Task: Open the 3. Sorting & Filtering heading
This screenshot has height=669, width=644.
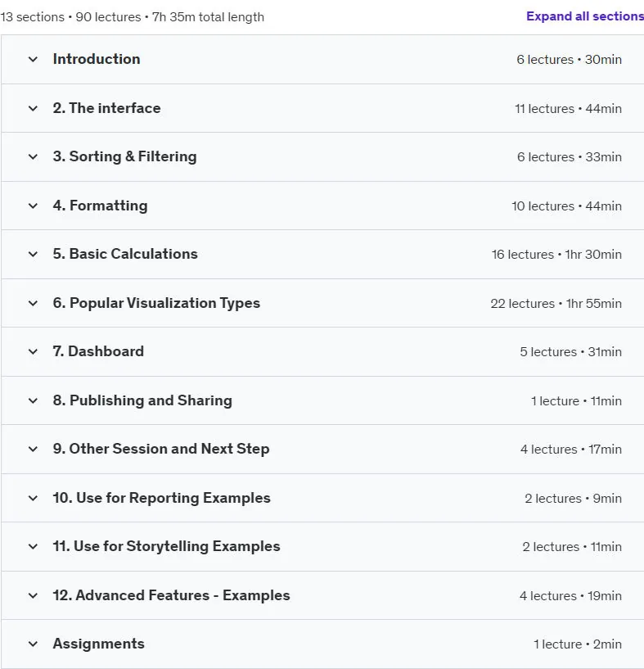Action: 125,156
